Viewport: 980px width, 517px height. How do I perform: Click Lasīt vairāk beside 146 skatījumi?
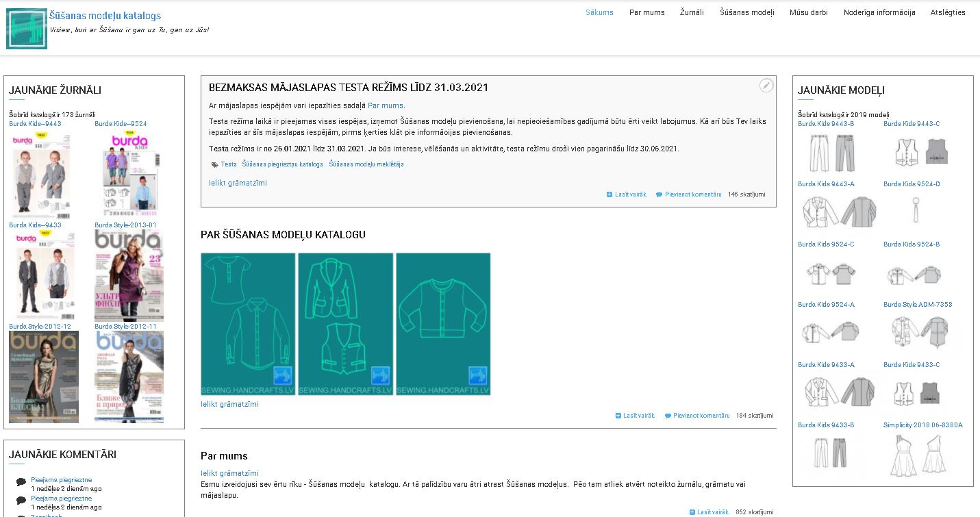627,194
